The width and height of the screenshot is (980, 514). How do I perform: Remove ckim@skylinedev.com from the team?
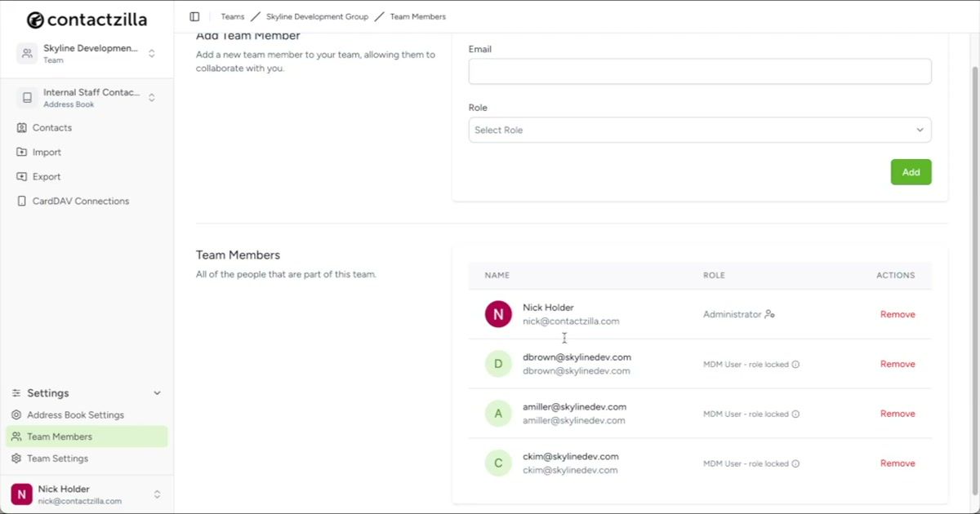coord(898,463)
